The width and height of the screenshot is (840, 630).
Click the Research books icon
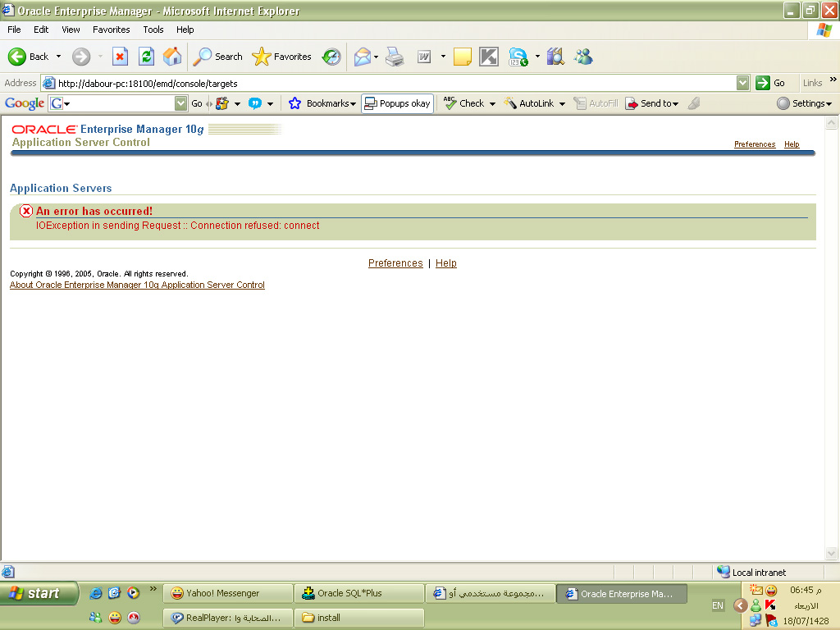[556, 57]
